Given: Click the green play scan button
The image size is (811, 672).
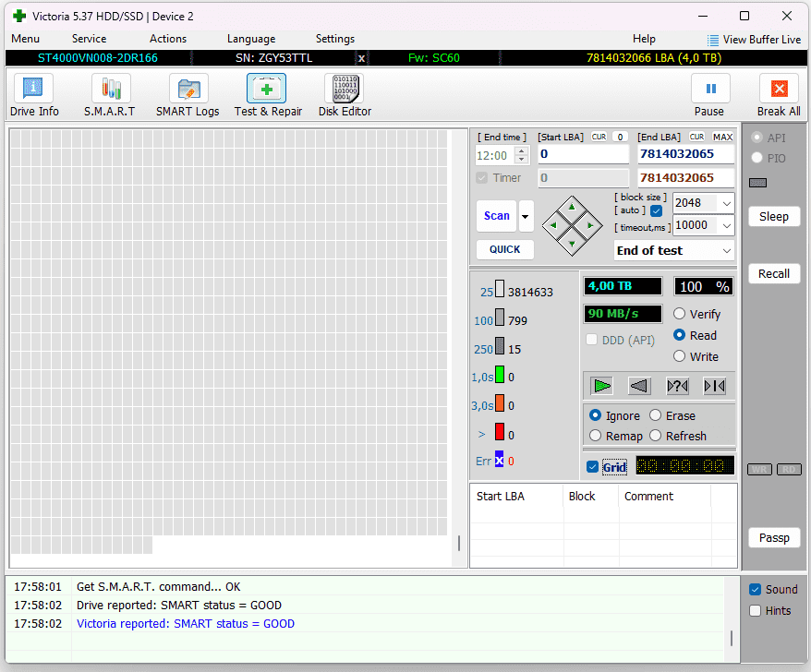Looking at the screenshot, I should [602, 386].
